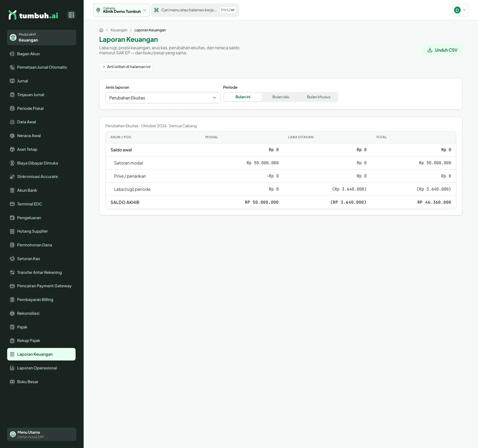Open Rekonsiliasi in the sidebar

click(42, 313)
